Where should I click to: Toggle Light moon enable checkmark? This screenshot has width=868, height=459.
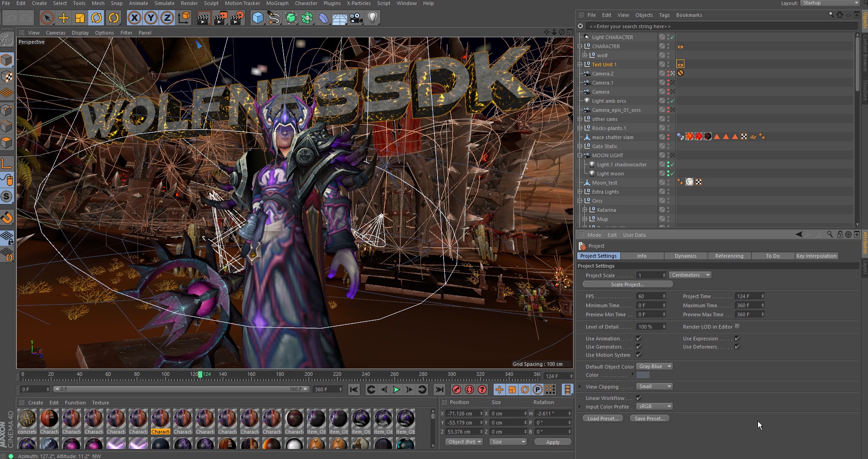click(672, 174)
